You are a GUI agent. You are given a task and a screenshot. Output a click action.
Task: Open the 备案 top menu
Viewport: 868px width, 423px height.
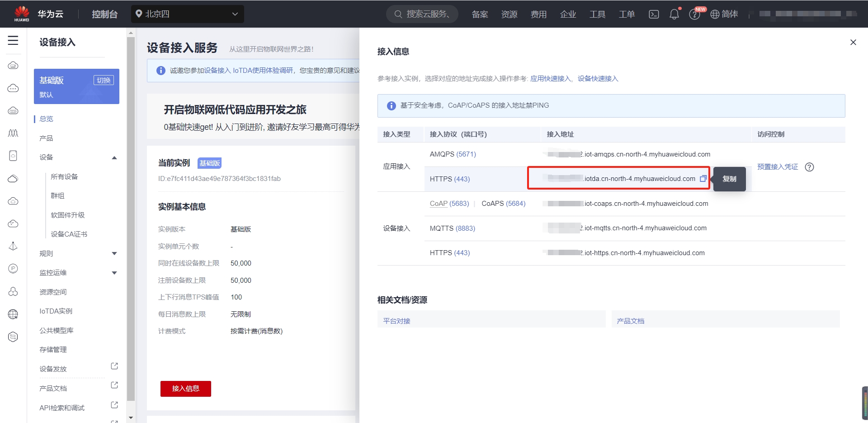pyautogui.click(x=480, y=14)
